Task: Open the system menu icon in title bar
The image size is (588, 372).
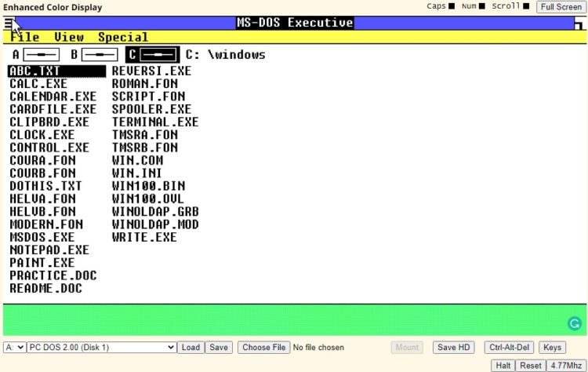Action: (9, 24)
